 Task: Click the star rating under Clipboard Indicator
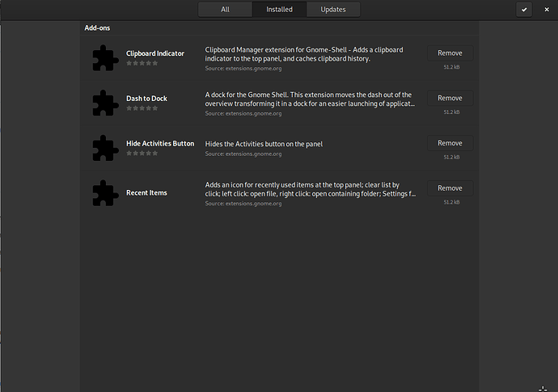coord(142,63)
